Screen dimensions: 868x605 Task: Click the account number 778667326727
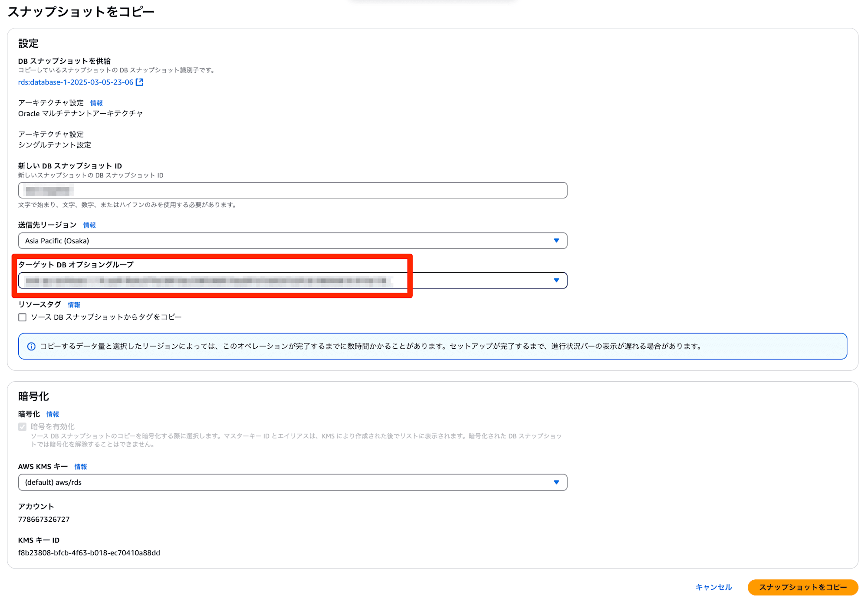click(44, 520)
